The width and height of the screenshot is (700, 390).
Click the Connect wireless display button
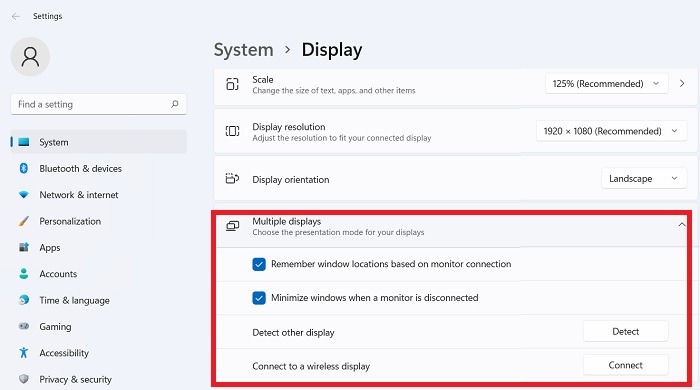[x=625, y=365]
